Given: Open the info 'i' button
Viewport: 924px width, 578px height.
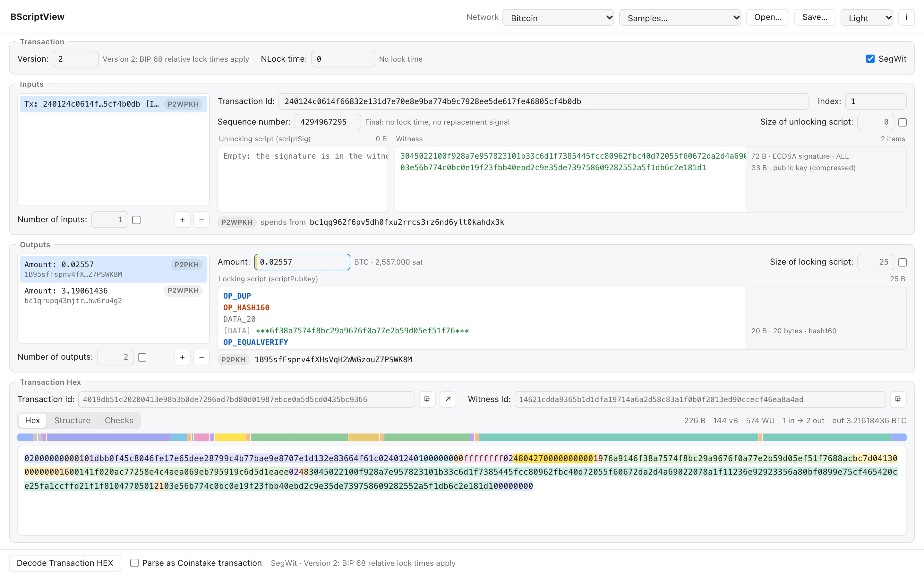Looking at the screenshot, I should click(x=906, y=17).
